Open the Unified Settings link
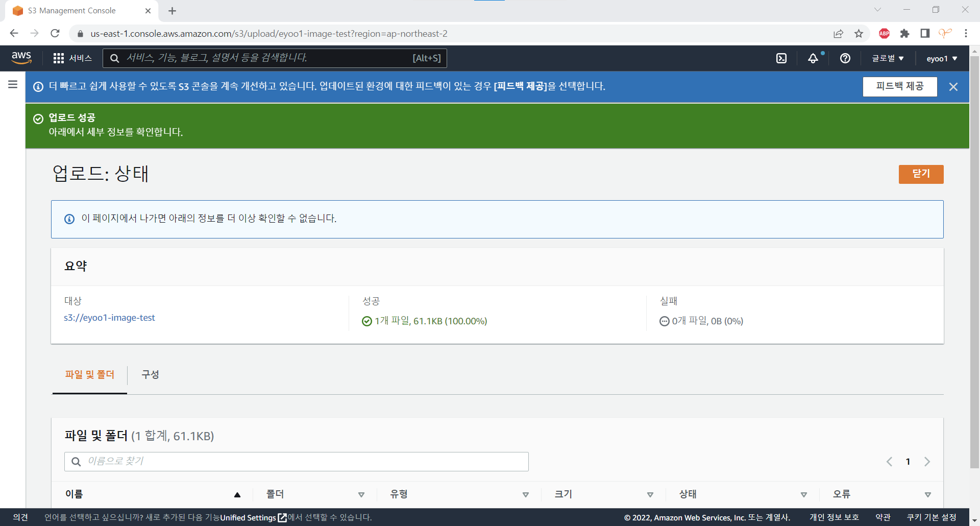Viewport: 980px width, 526px height. [253, 518]
